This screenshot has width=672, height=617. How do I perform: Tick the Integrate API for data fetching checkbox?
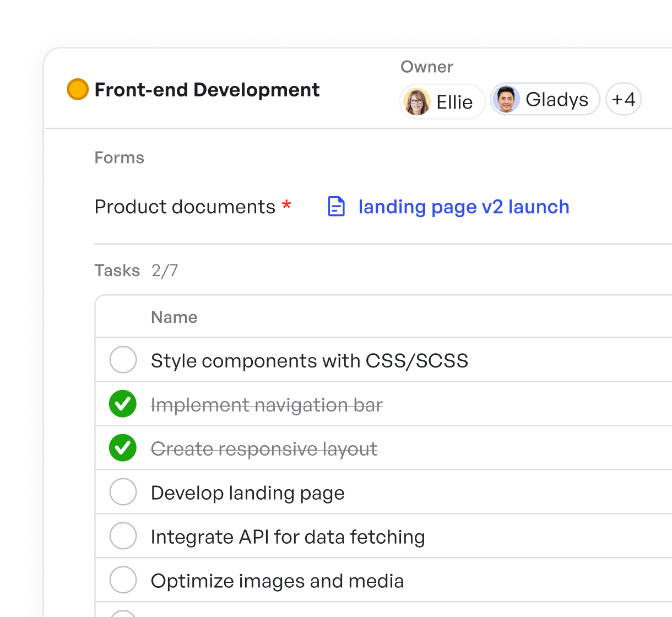coord(123,536)
